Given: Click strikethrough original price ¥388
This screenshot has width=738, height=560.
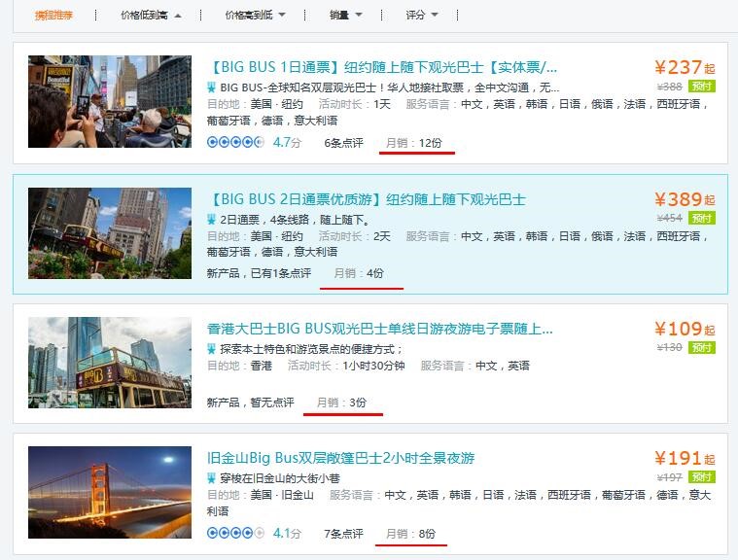Looking at the screenshot, I should (669, 87).
